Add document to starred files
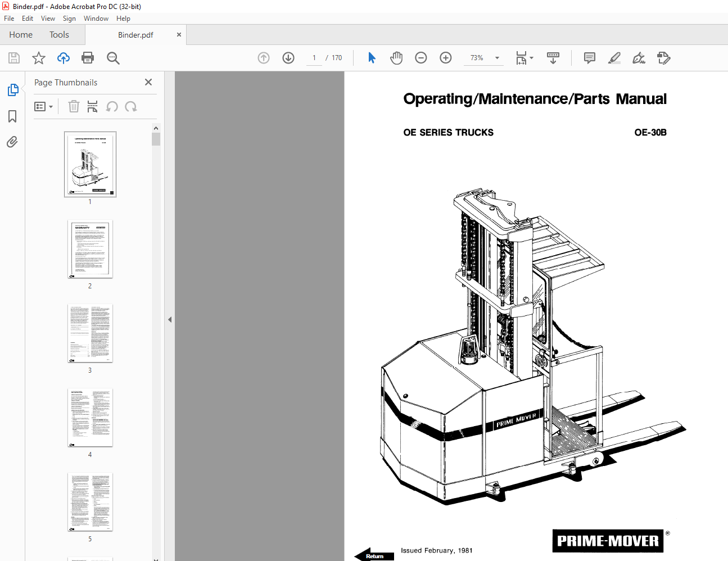Screen dimensions: 728x561 (39, 58)
